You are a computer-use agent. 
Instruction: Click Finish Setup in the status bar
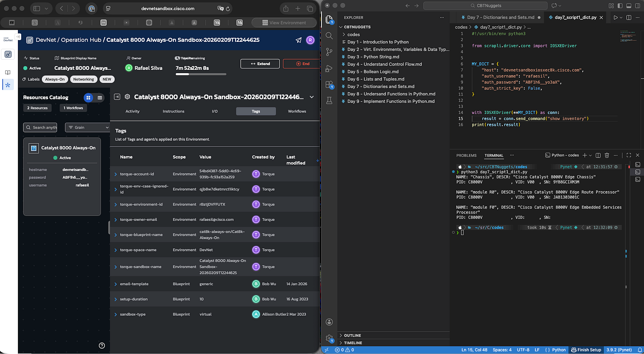pos(586,350)
